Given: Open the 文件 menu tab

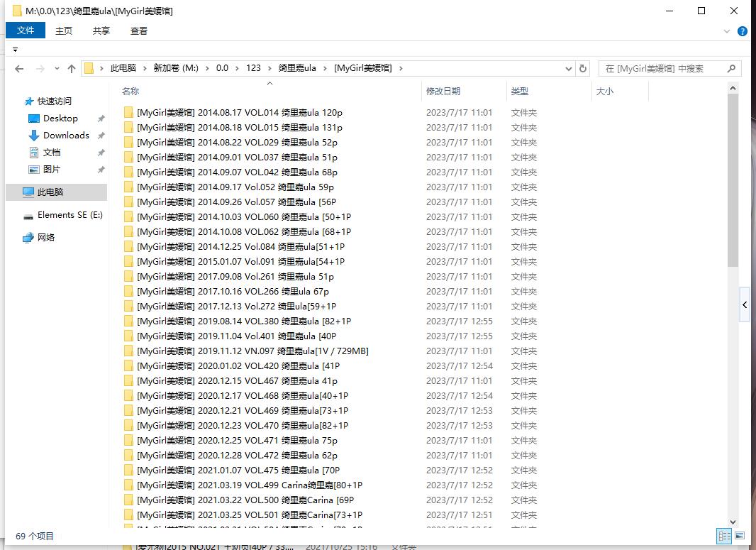Looking at the screenshot, I should pyautogui.click(x=26, y=31).
